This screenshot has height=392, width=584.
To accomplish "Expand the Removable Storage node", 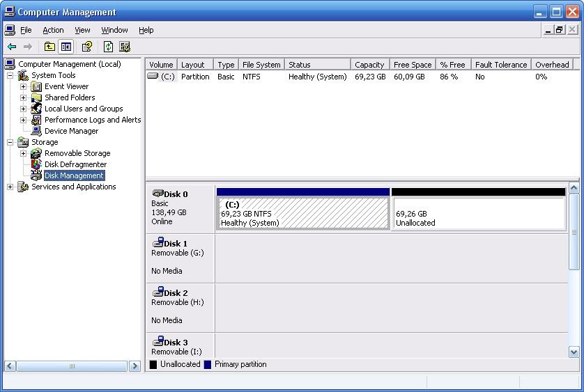I will tap(23, 153).
